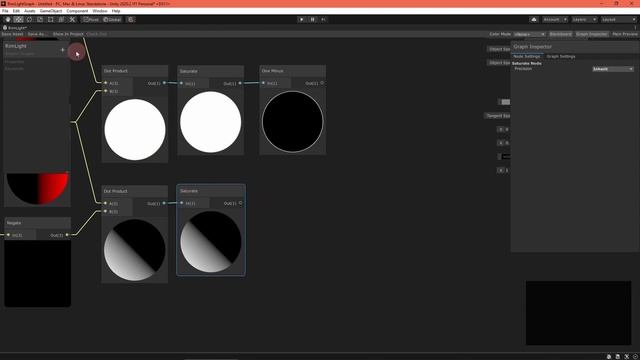Open the File menu
The height and width of the screenshot is (360, 640).
[5, 11]
